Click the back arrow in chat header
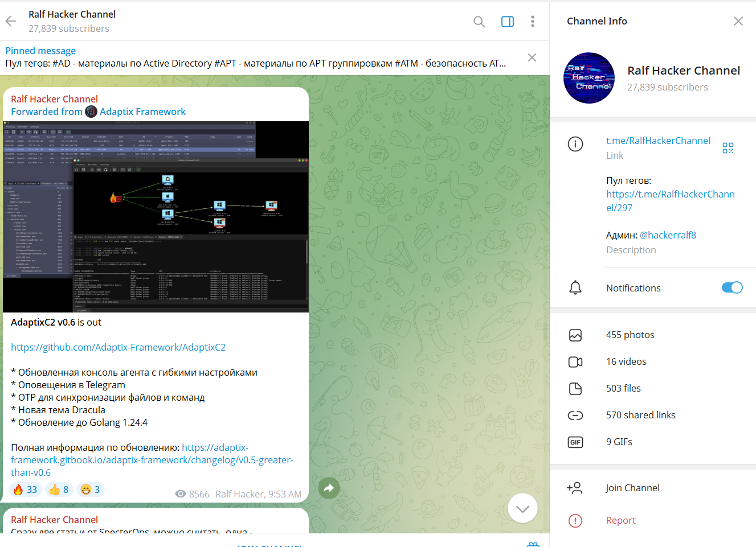Image resolution: width=756 pixels, height=547 pixels. [11, 22]
